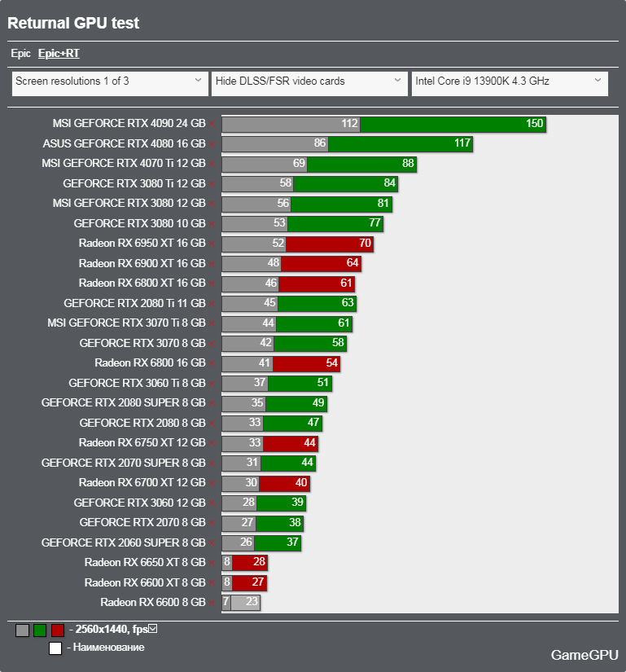Click red x next to GEFORCE RTX 2070 8 GB

[212, 523]
